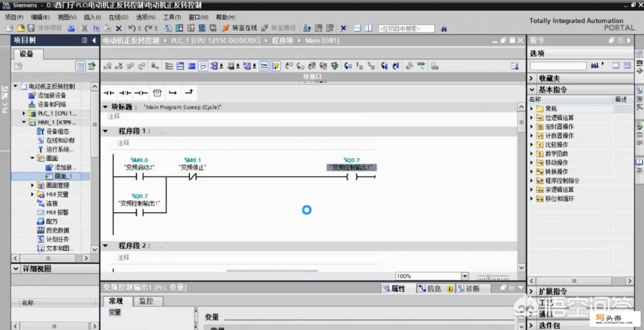Open the 在线(O) menu
Image resolution: width=644 pixels, height=330 pixels.
[118, 17]
